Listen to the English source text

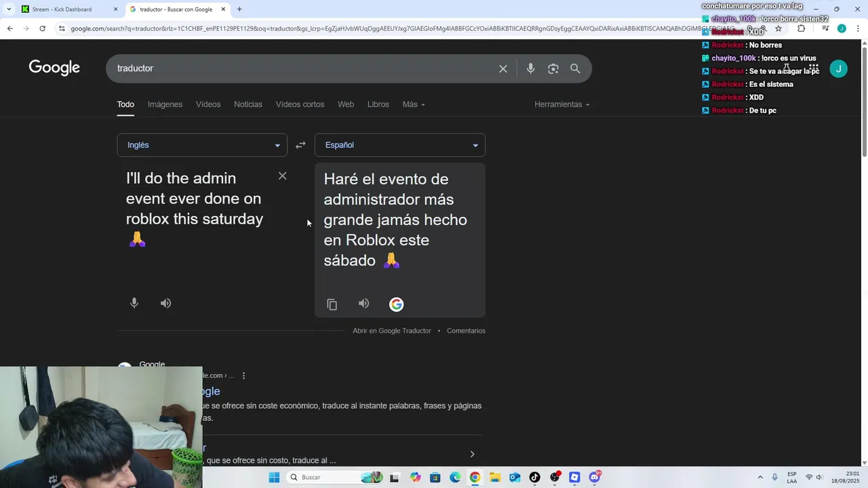[165, 303]
